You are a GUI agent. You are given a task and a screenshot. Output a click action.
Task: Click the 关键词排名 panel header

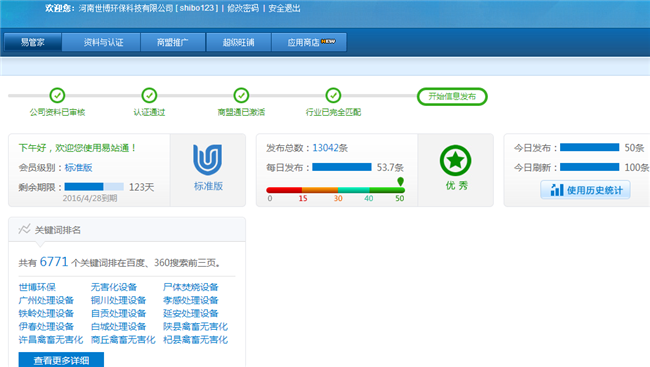coord(127,229)
